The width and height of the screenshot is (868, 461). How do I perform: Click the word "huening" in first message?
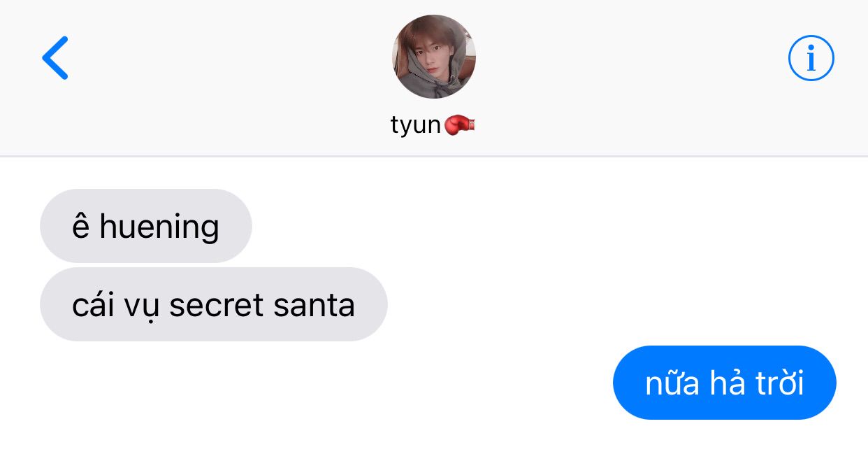click(159, 227)
